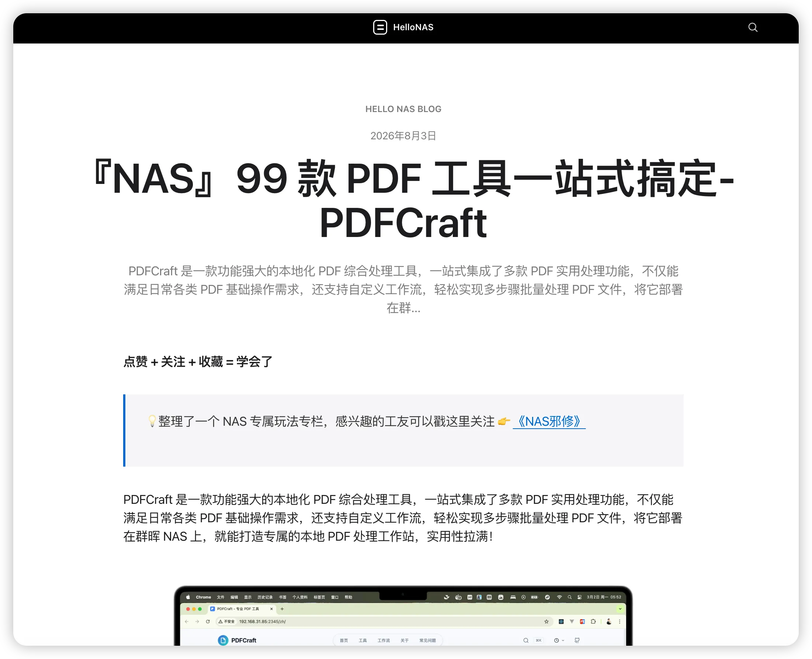Open the Chrome profile avatar
The height and width of the screenshot is (659, 812).
tap(609, 621)
